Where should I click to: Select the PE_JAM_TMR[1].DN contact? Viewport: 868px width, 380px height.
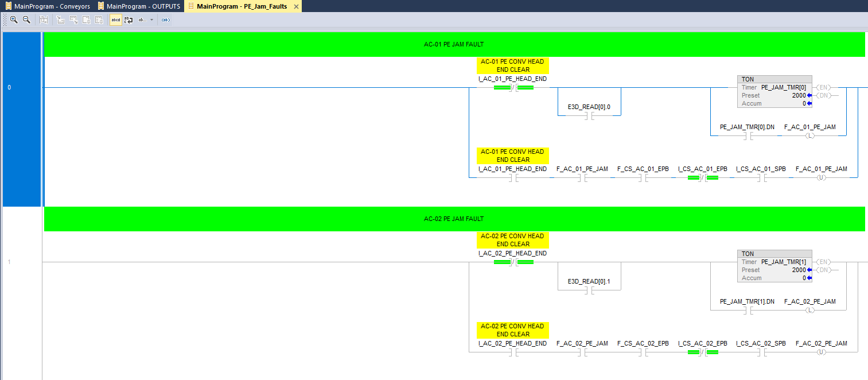point(747,311)
